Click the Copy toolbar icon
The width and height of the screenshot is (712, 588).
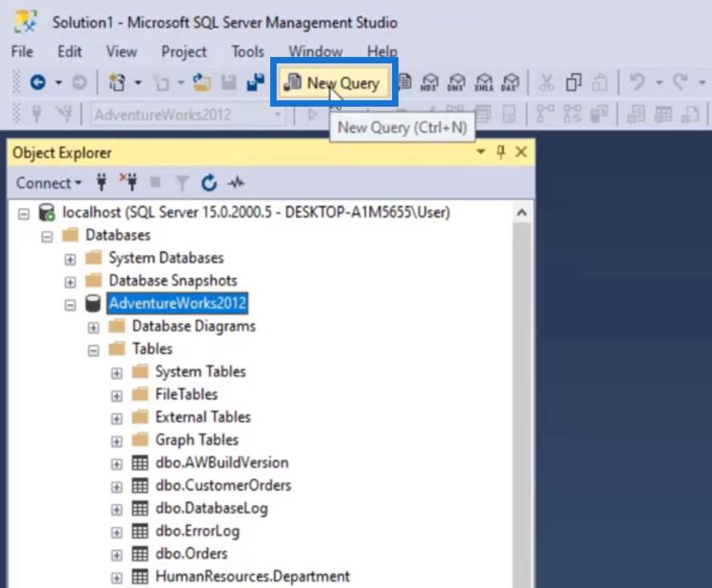point(573,83)
